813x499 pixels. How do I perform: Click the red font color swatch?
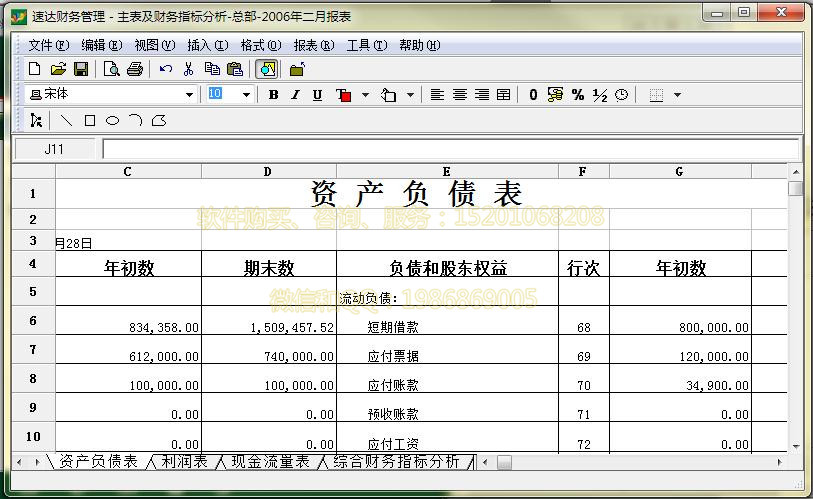point(345,95)
